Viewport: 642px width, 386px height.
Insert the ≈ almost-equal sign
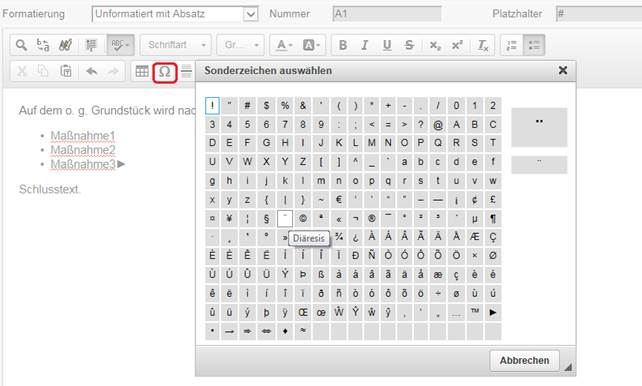303,331
